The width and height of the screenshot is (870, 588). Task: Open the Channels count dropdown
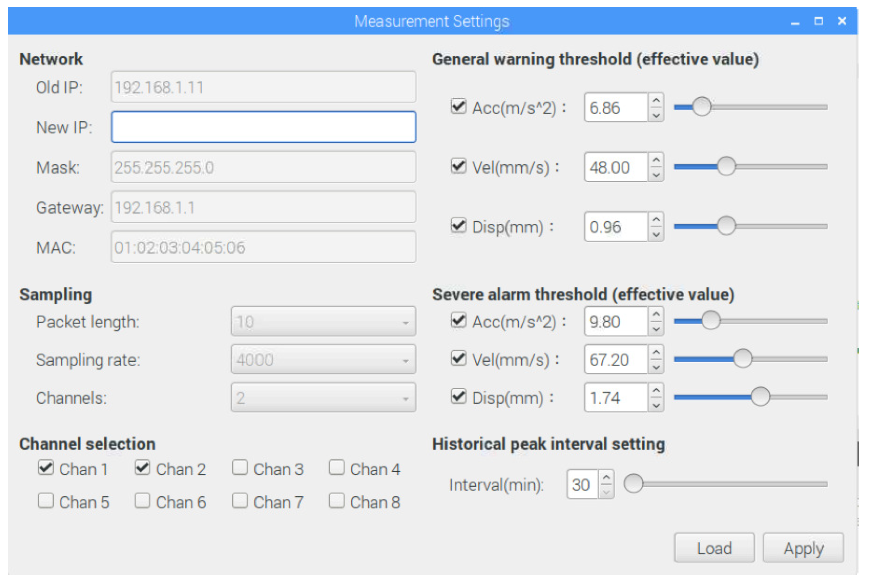click(x=323, y=398)
